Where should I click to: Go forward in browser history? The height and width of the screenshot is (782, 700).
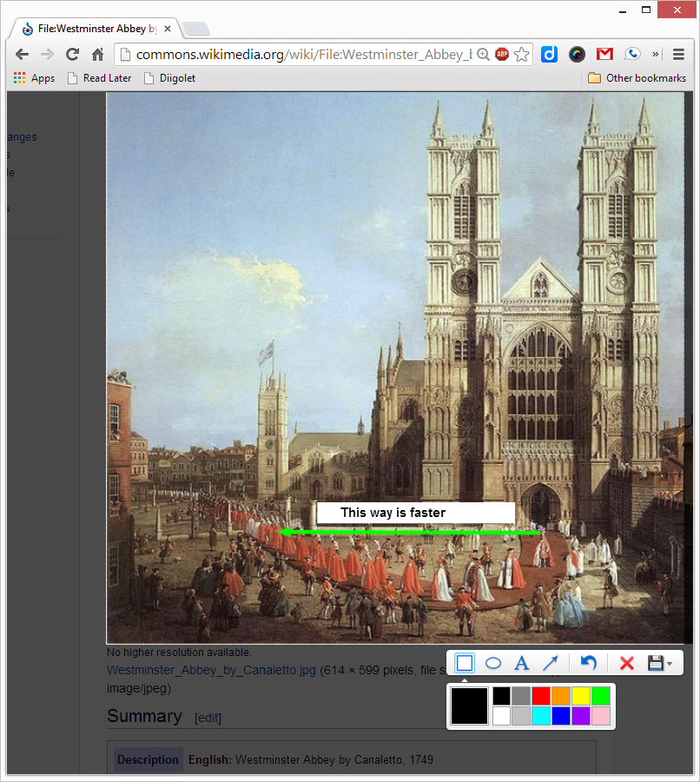47,54
